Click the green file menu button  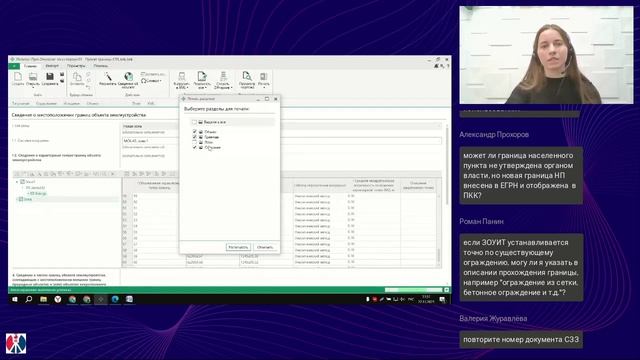[14, 66]
